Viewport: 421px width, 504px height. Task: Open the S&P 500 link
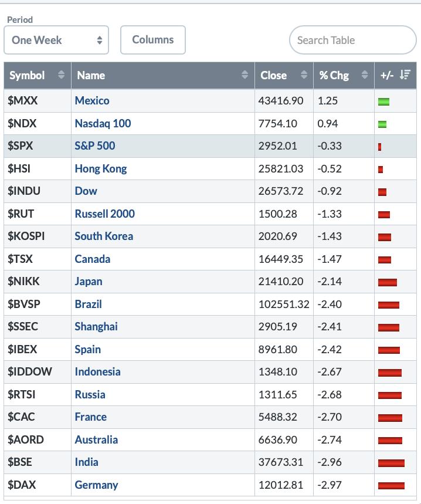click(94, 146)
